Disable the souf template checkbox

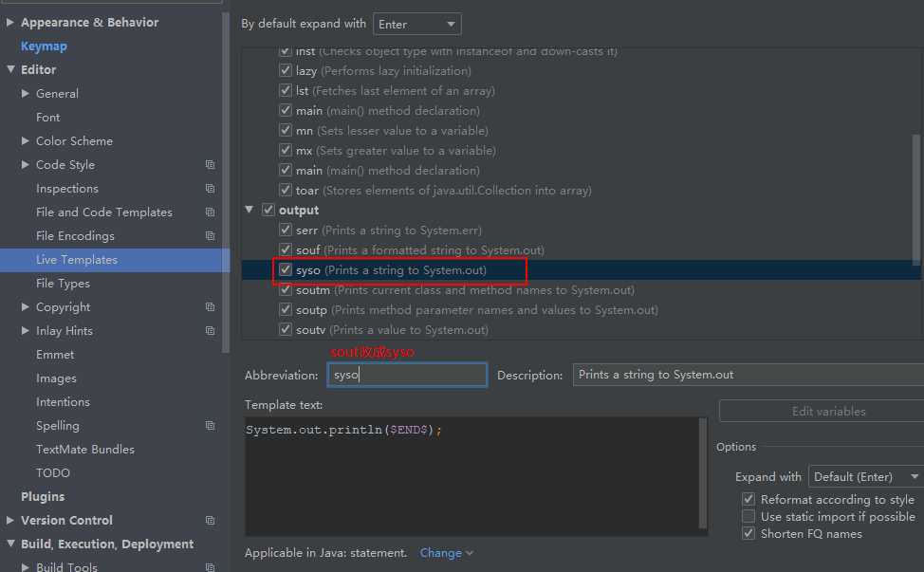coord(286,249)
